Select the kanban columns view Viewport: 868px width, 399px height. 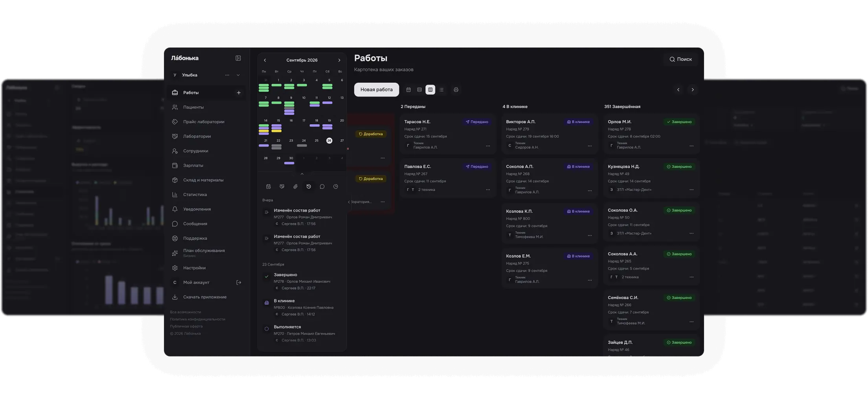430,90
